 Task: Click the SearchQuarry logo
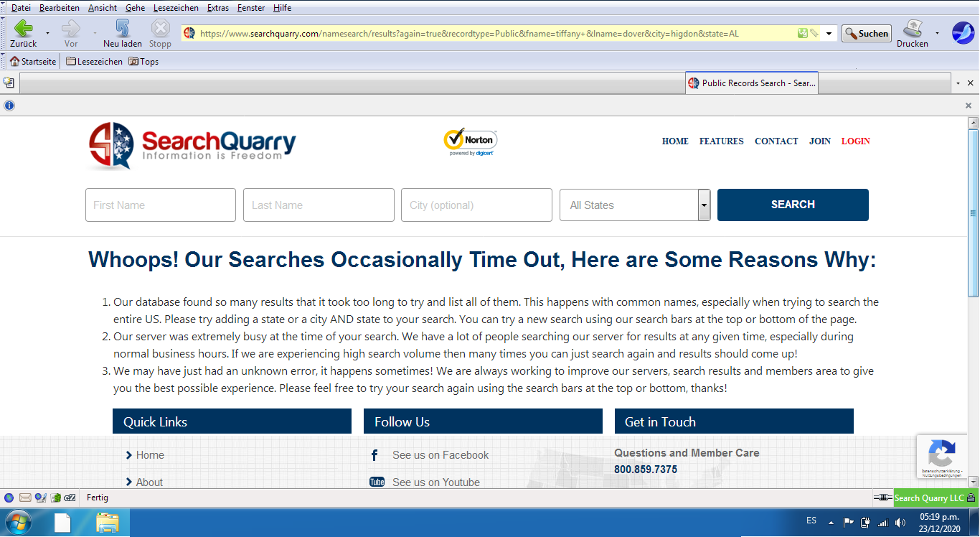[192, 145]
